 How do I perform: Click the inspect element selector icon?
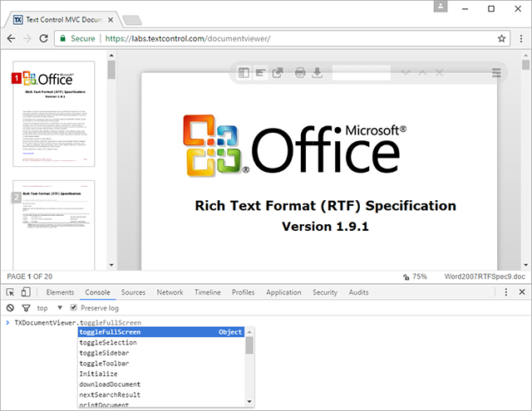pos(10,292)
